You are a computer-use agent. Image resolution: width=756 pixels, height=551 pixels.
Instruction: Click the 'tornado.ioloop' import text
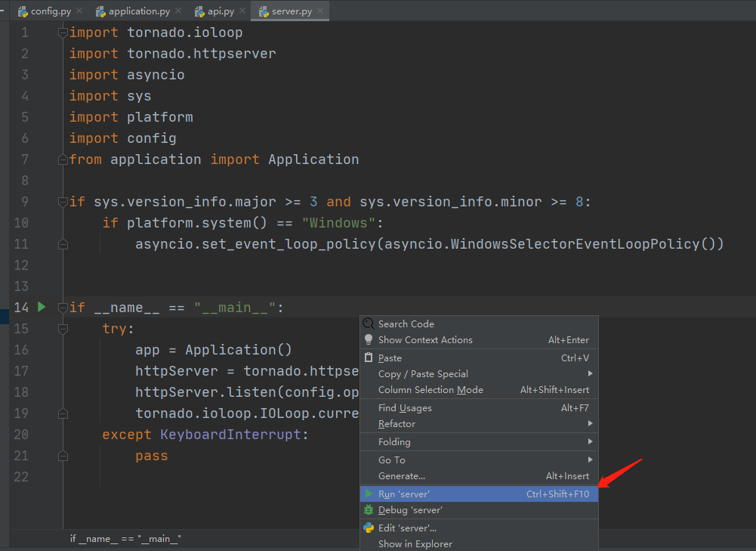(185, 33)
